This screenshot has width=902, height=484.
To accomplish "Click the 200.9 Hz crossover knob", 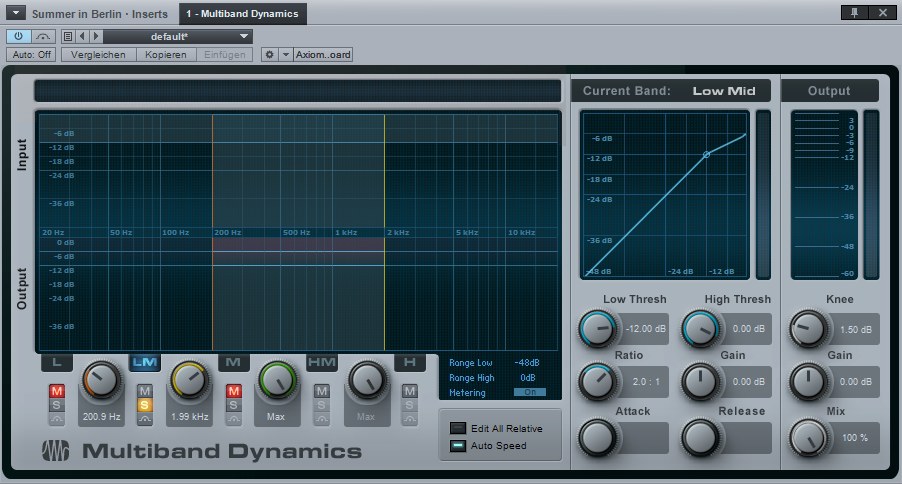I will [101, 380].
